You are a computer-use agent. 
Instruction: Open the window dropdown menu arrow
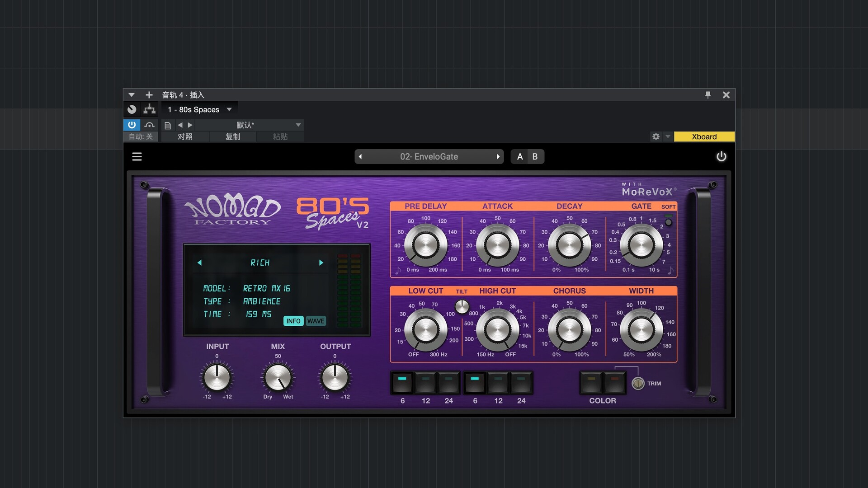132,95
